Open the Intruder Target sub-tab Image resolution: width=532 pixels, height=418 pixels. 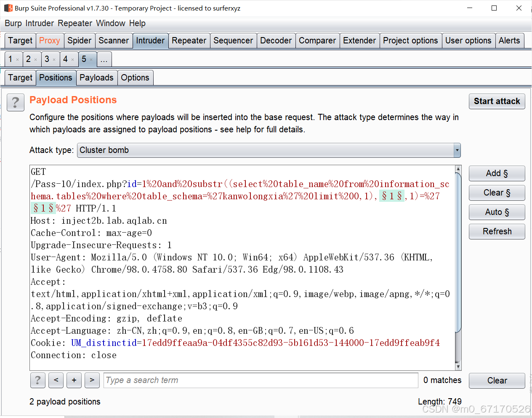click(x=20, y=78)
